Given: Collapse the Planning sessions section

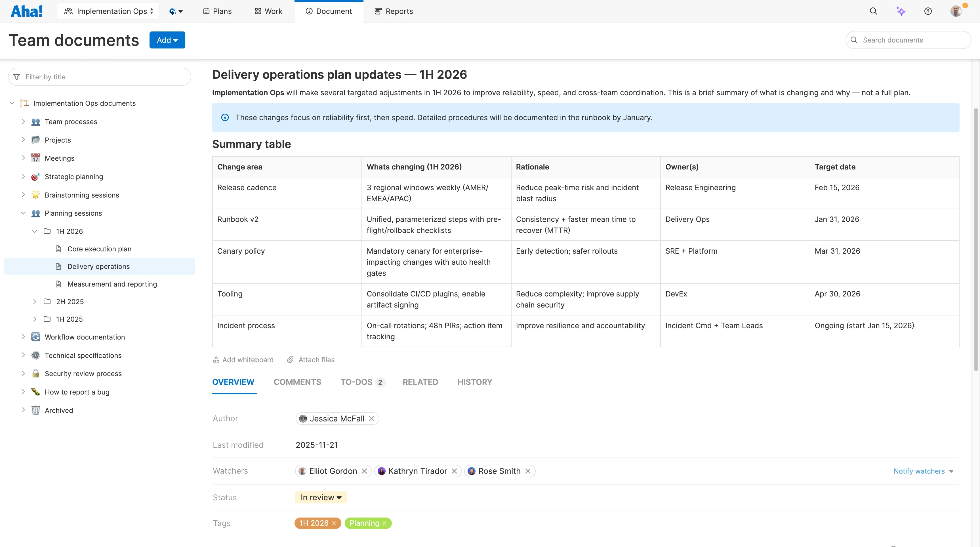Looking at the screenshot, I should pos(23,213).
